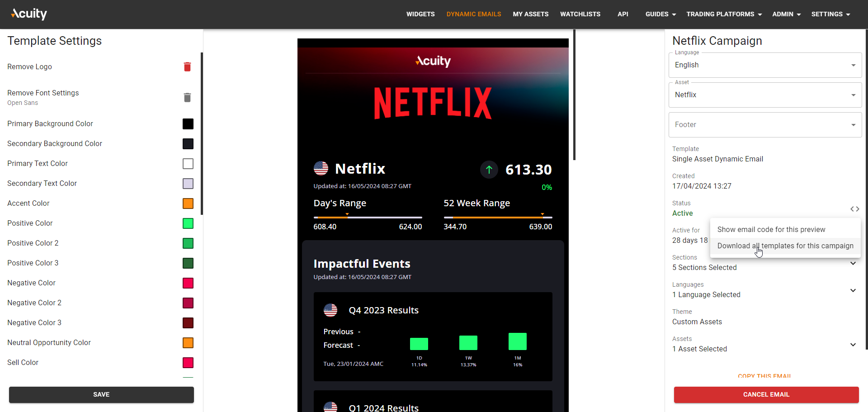The image size is (868, 412).
Task: Click the 613.30 price value
Action: tap(528, 170)
